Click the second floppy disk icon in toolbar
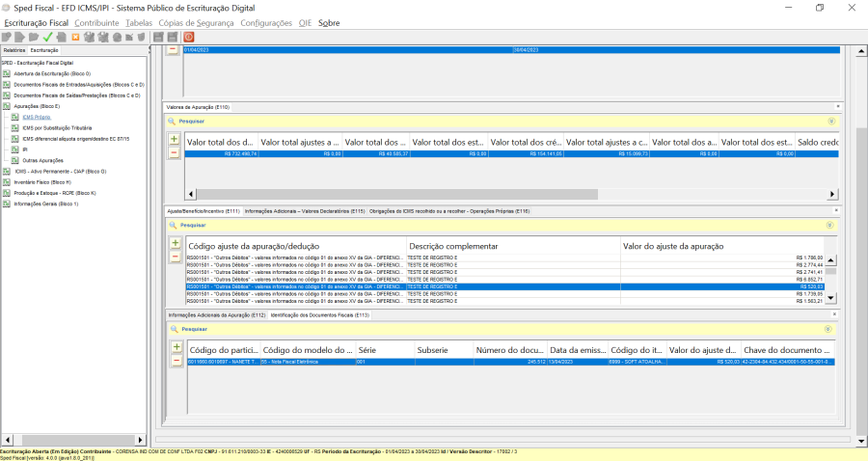This screenshot has height=461, width=868. [x=173, y=37]
